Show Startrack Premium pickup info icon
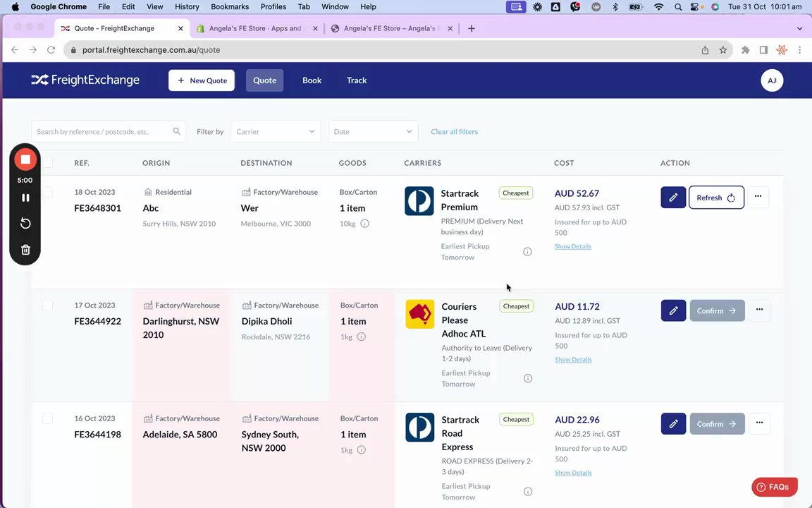The width and height of the screenshot is (812, 508). [527, 252]
